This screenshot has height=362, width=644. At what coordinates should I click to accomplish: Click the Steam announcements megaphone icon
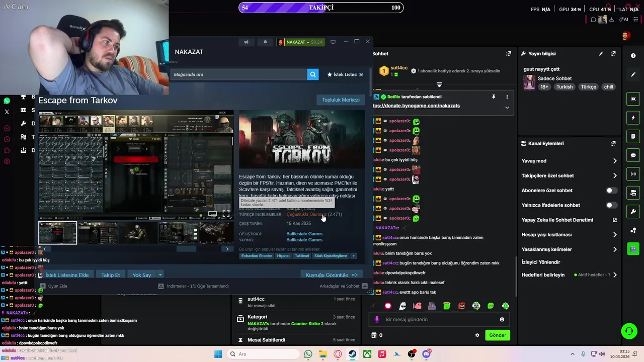[x=247, y=42]
